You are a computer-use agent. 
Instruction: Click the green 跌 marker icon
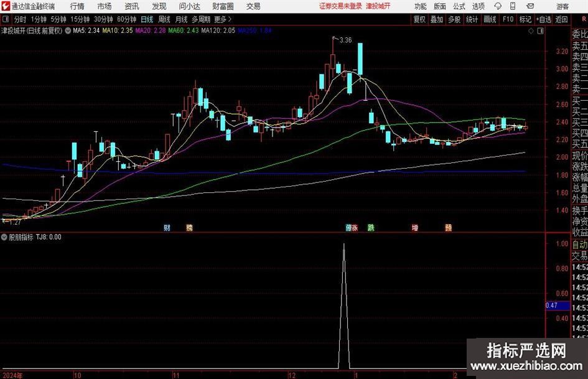tap(371, 227)
